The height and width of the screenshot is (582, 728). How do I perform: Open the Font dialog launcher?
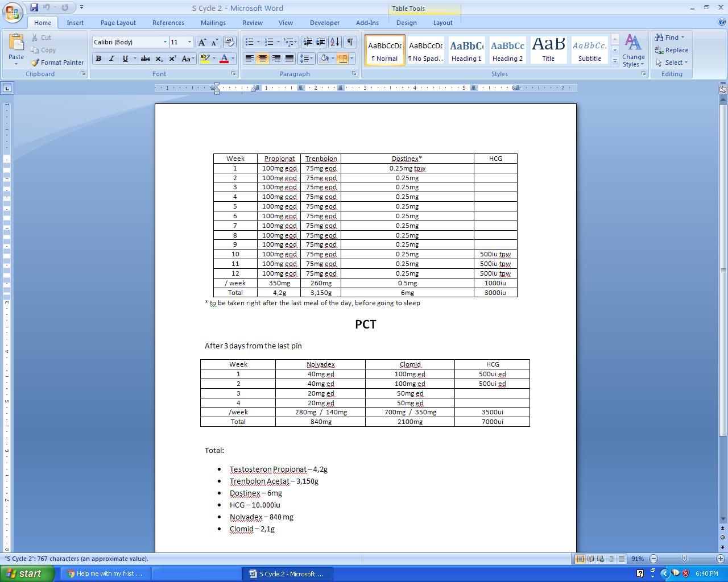pos(233,74)
